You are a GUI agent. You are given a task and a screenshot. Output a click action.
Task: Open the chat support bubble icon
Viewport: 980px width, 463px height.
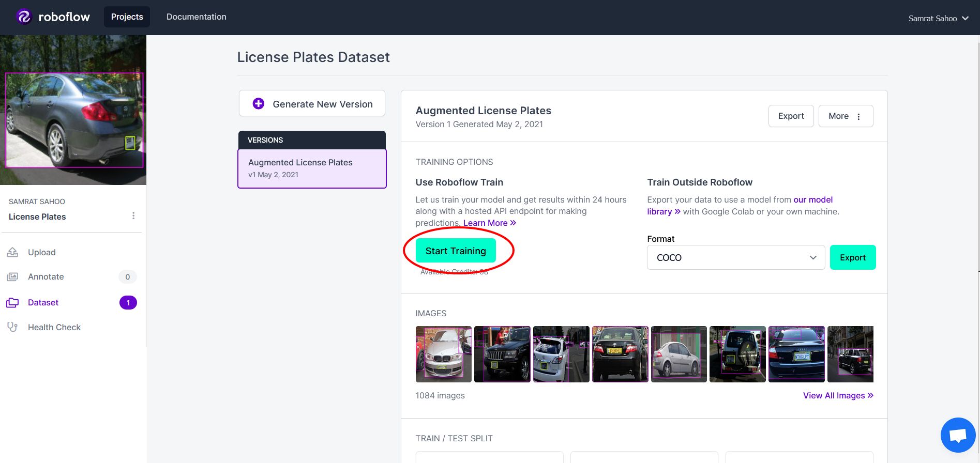[958, 435]
